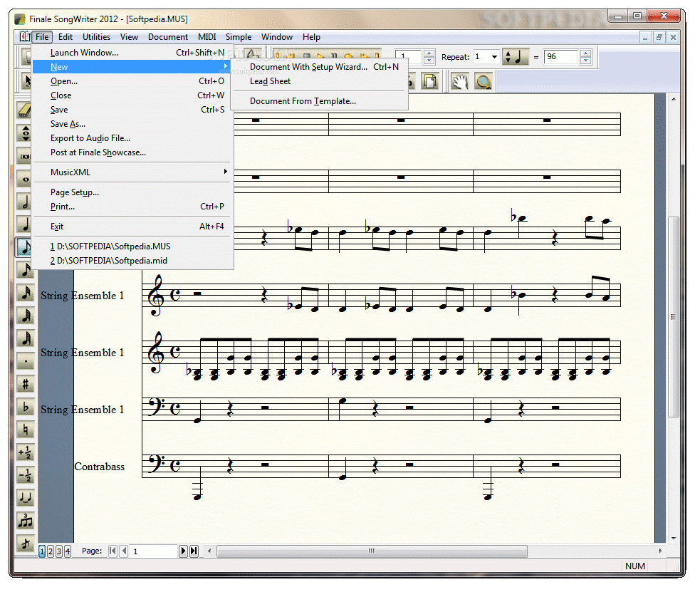The height and width of the screenshot is (592, 700).
Task: Select the Triplet tuplet tool
Action: click(x=25, y=520)
